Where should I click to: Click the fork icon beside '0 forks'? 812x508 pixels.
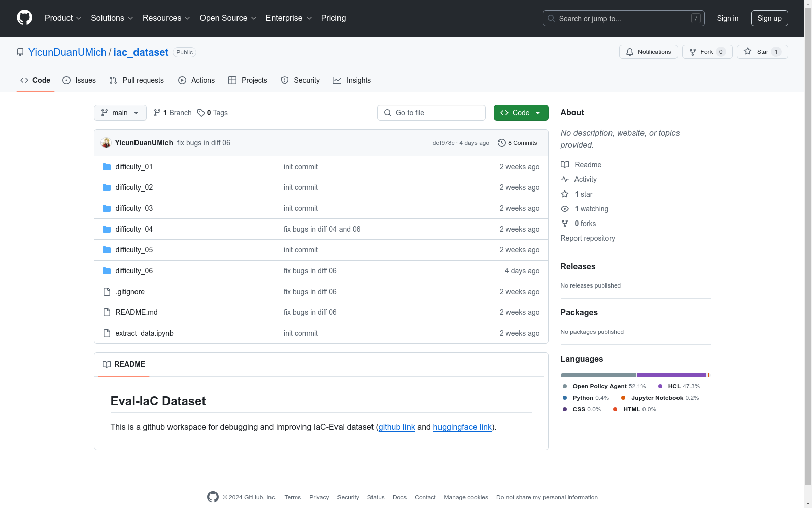click(x=565, y=224)
